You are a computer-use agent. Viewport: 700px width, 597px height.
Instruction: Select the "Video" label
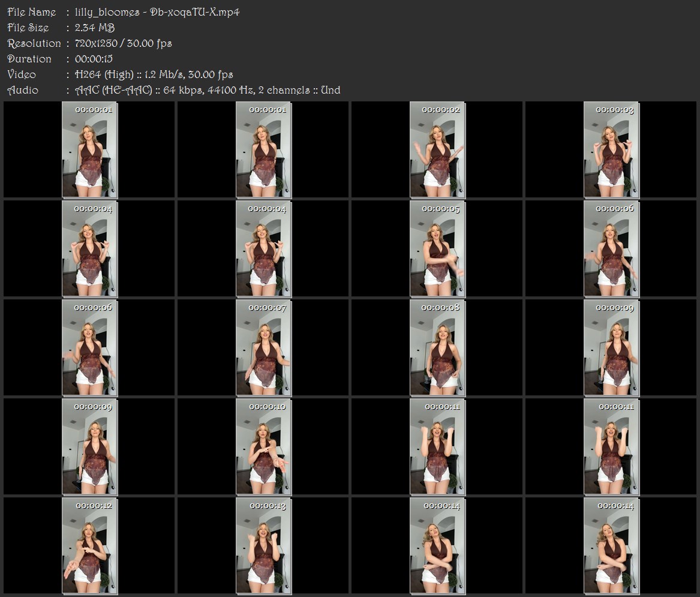pos(22,74)
